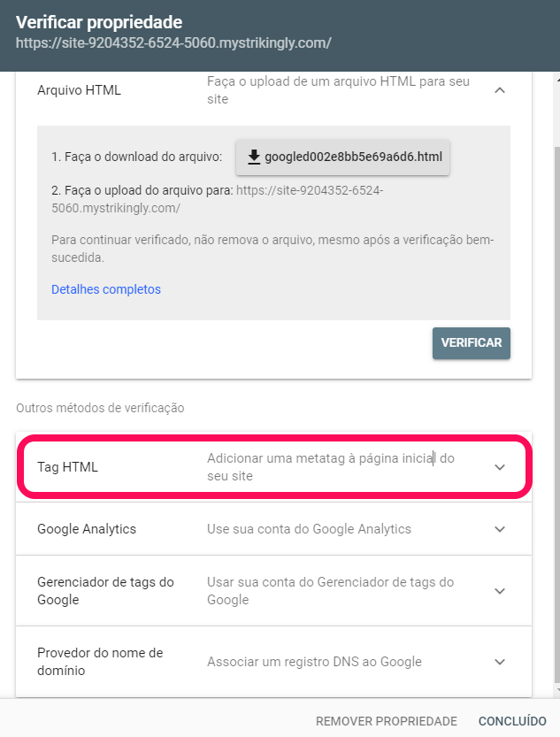560x737 pixels.
Task: Click the VERIFICAR button
Action: tap(472, 343)
